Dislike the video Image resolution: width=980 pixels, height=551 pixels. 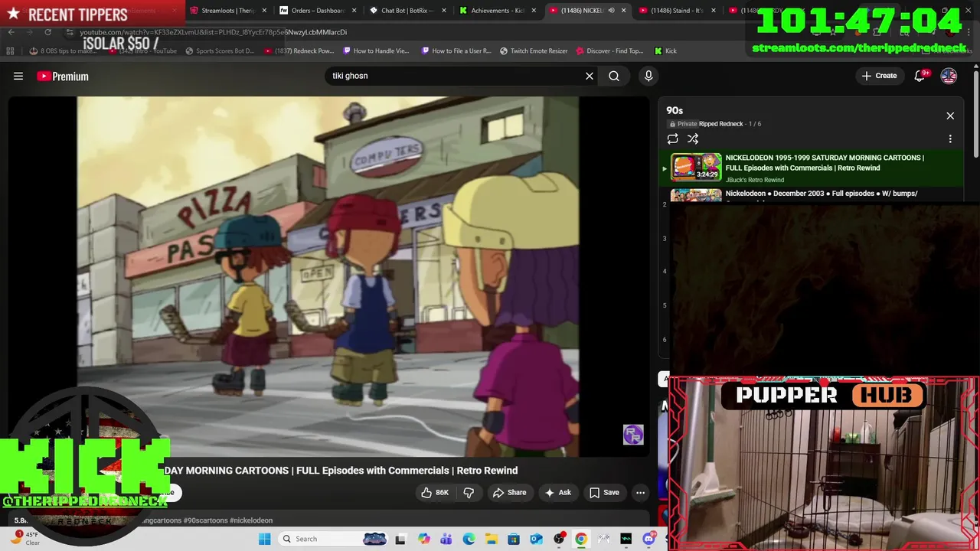469,492
